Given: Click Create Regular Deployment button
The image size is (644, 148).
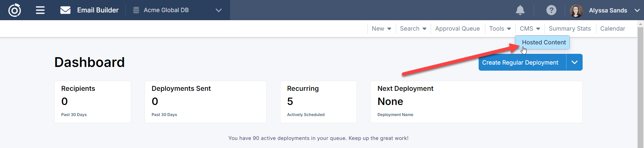Looking at the screenshot, I should pyautogui.click(x=520, y=63).
